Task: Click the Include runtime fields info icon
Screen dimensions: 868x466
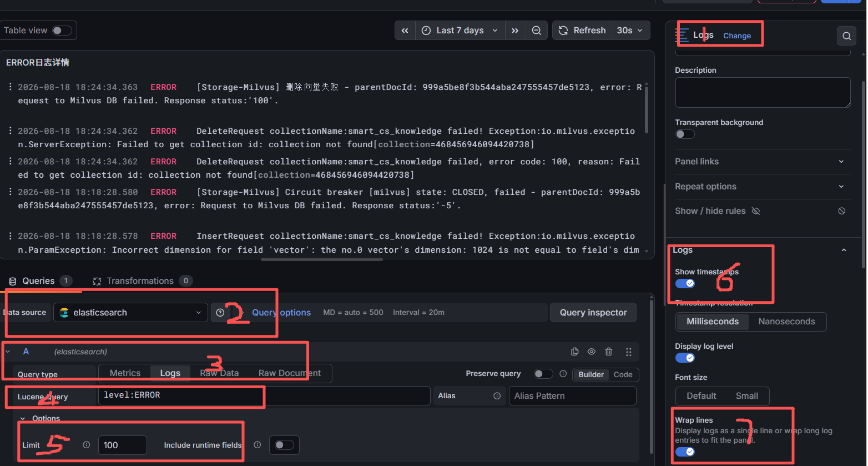Action: [x=257, y=445]
